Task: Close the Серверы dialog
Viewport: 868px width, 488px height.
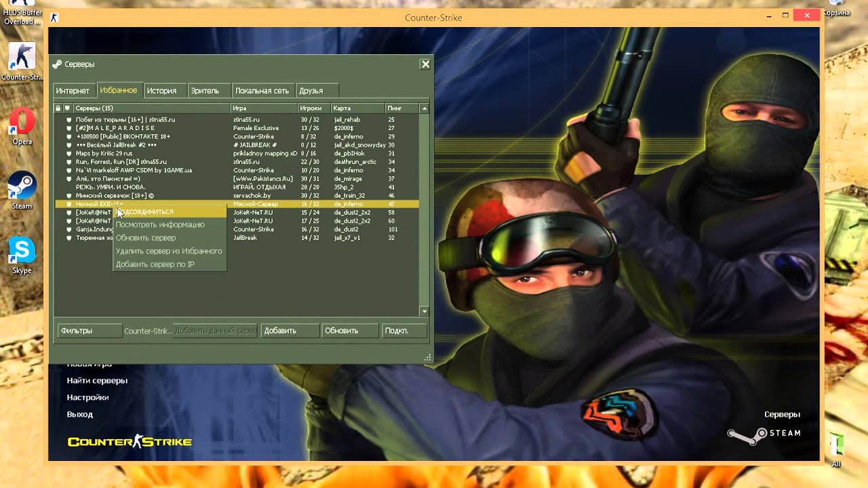Action: 425,64
